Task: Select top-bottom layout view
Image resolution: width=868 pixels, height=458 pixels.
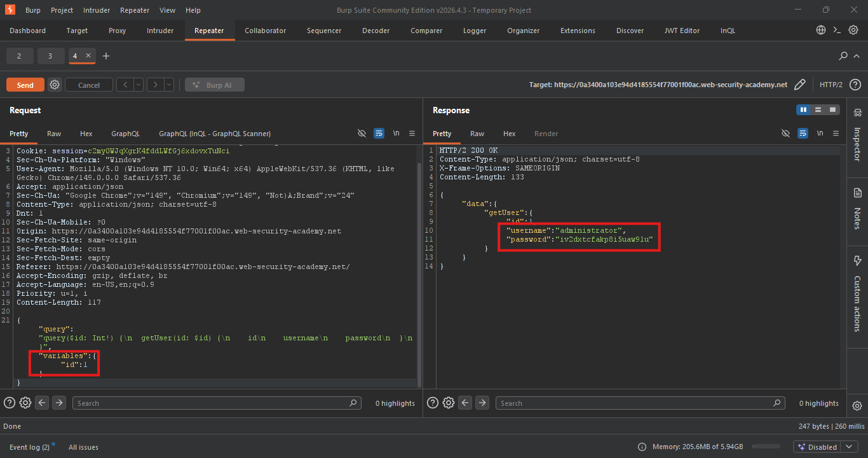Action: (x=818, y=110)
